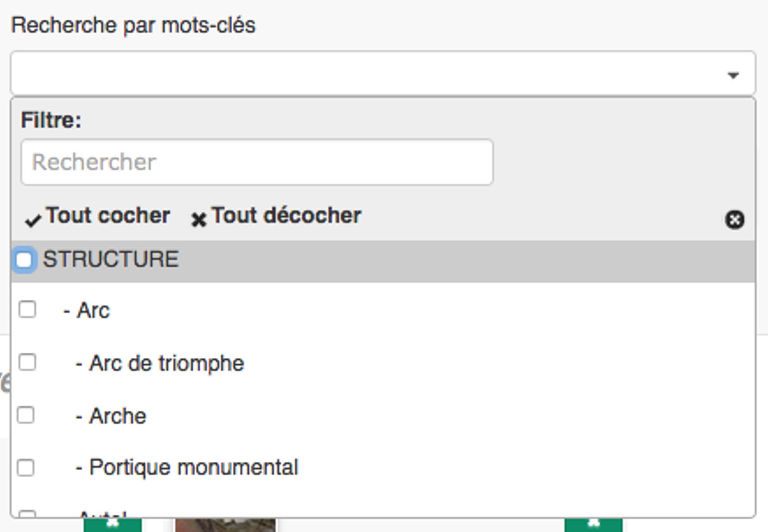Screen dimensions: 768x532
Task: Focus the Rechercher filter input
Action: [257, 162]
